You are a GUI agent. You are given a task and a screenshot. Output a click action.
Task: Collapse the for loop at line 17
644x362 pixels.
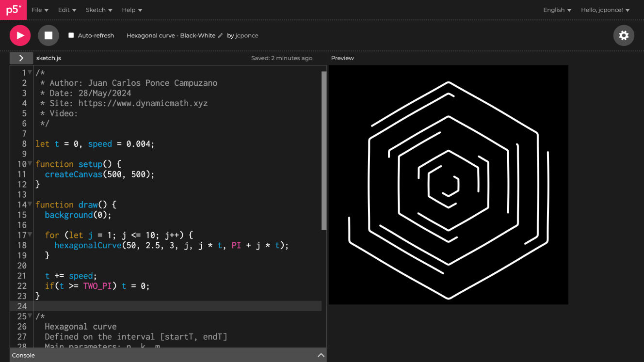click(x=30, y=235)
